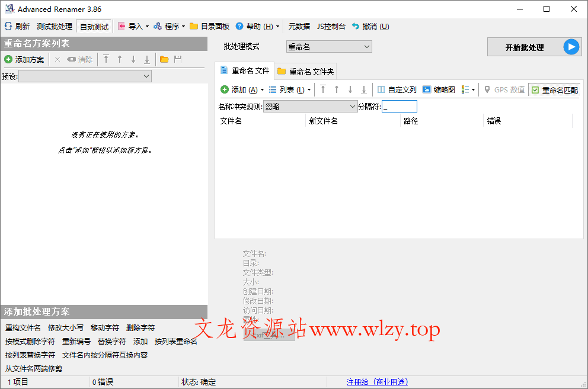
Task: Save the current renaming method
Action: (176, 59)
